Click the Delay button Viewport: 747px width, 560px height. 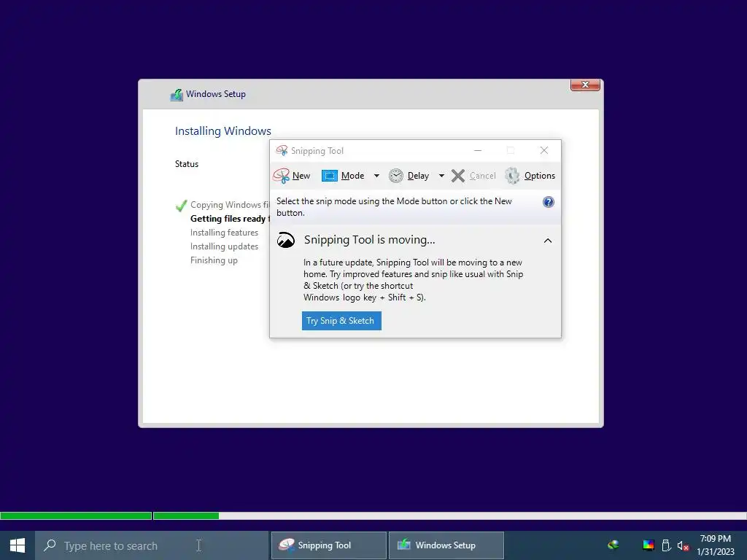[409, 176]
